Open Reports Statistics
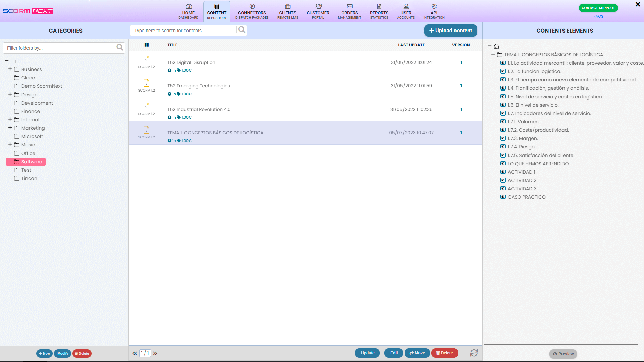The width and height of the screenshot is (644, 362). [x=379, y=11]
